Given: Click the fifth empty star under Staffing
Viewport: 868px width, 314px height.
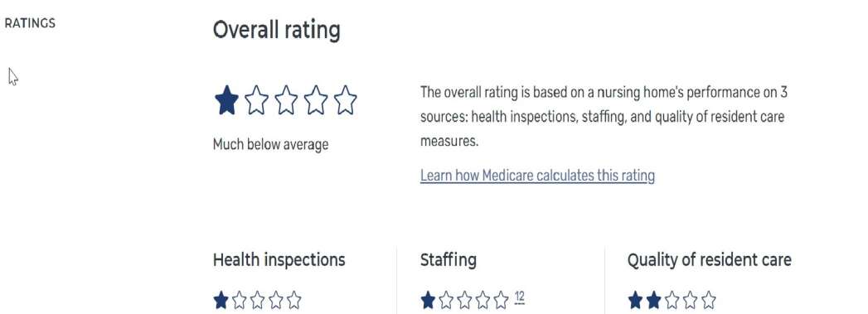Looking at the screenshot, I should pyautogui.click(x=501, y=301).
